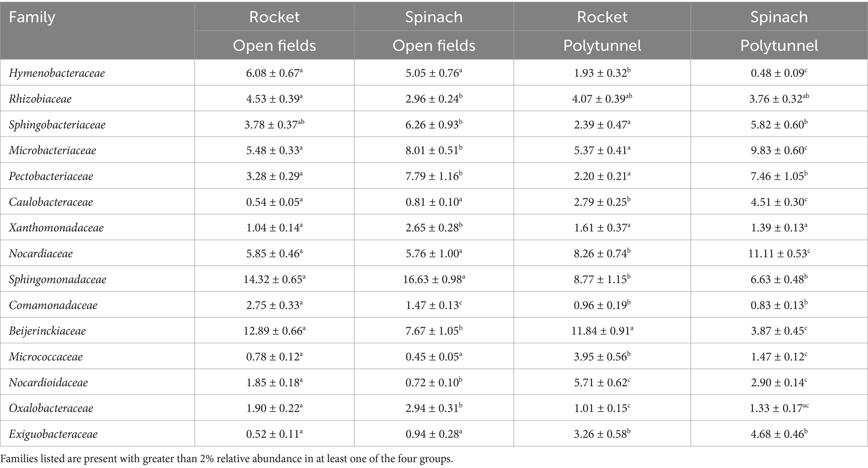Select the 11.11 ± 0.53 Nocardiaceae value

click(x=779, y=253)
